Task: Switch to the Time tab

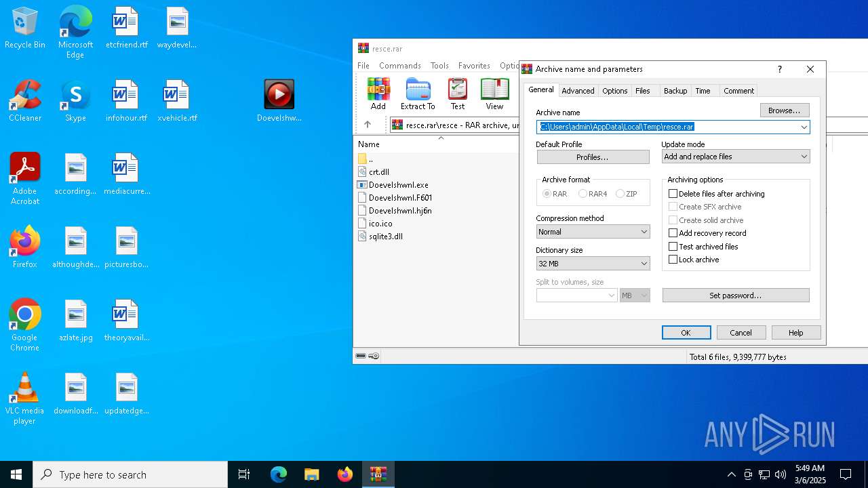Action: coord(703,91)
